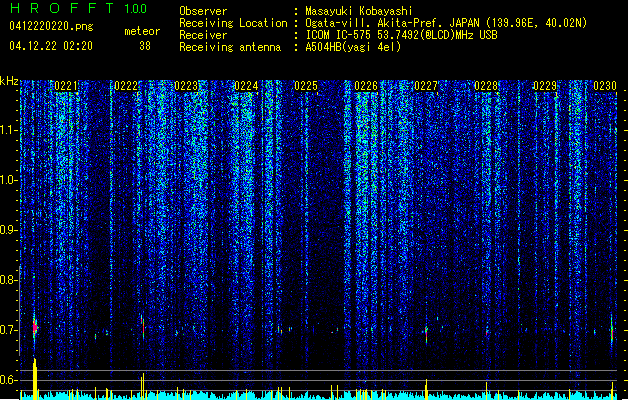
Task: Click the 0227 time marker
Action: pyautogui.click(x=426, y=86)
